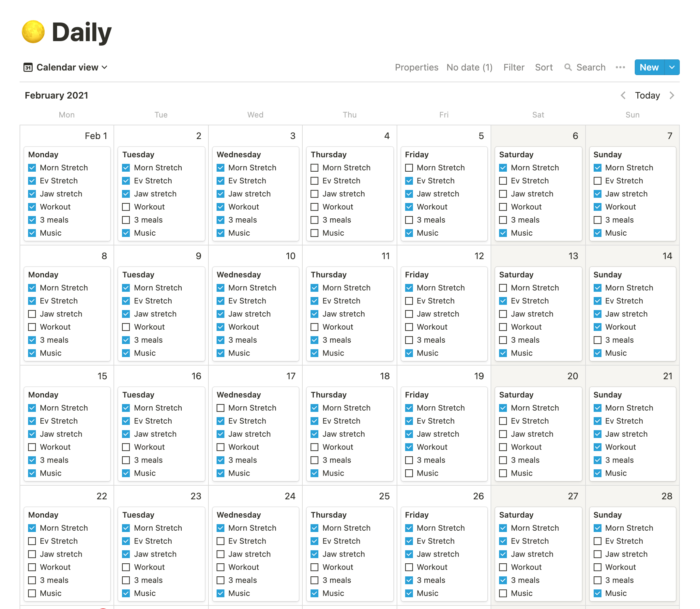Click the Sort icon

pos(543,67)
